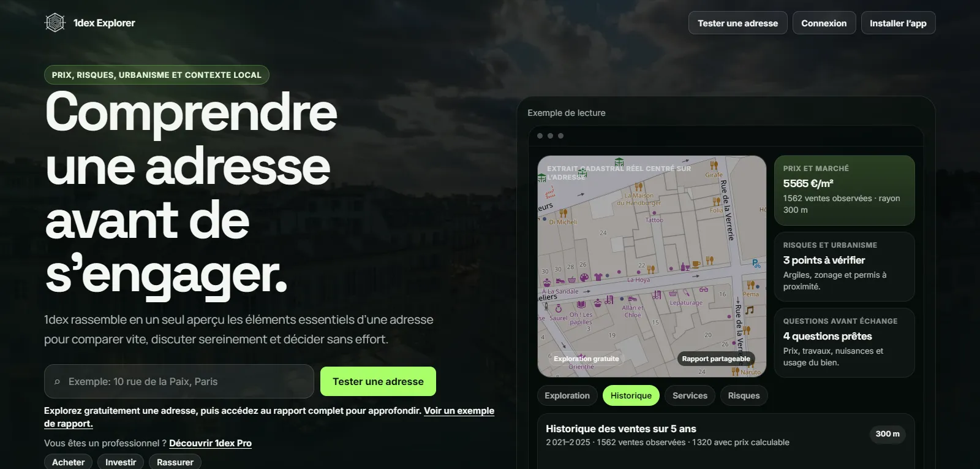Click the Exemple de lecture label

click(566, 113)
